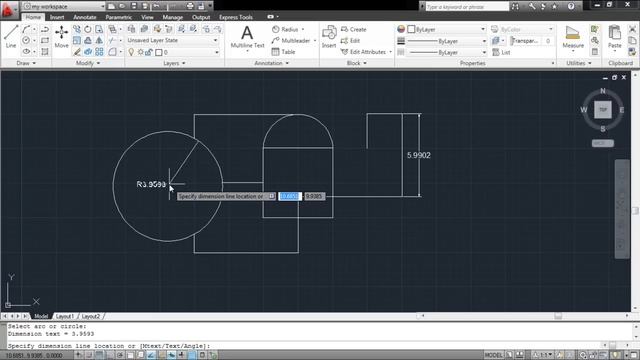Image resolution: width=640 pixels, height=360 pixels.
Task: Switch to the Layout1 tab
Action: (x=64, y=316)
